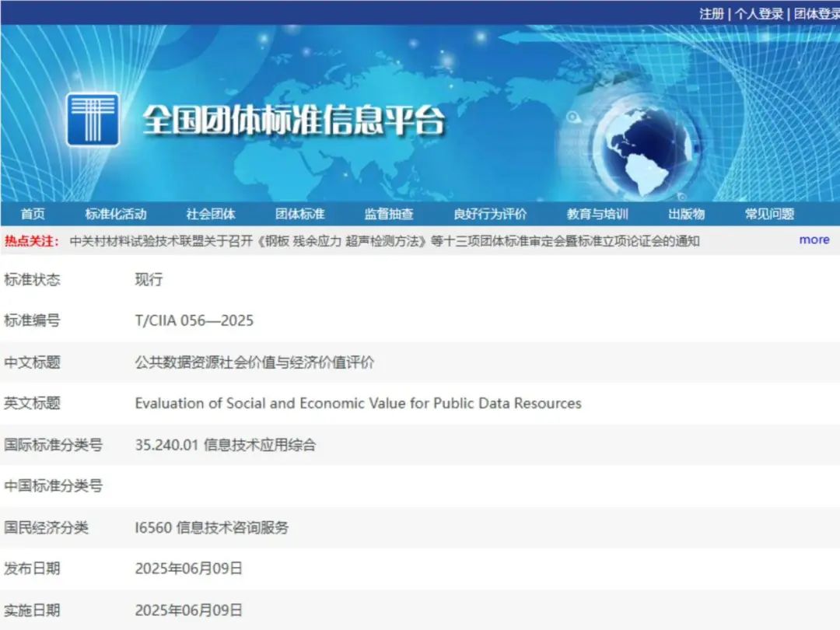Click the value I6560 信息技术咨询服务
The image size is (840, 630).
211,527
